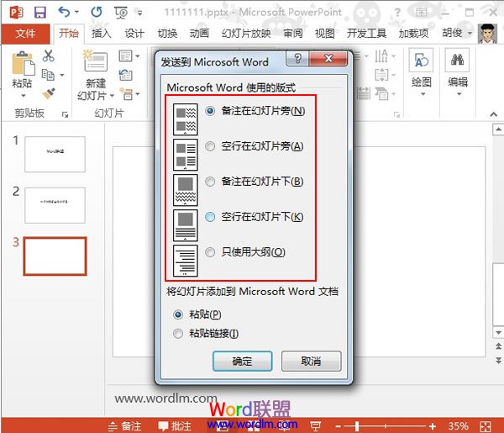Click the Editing (编辑) binoculars icon
The width and height of the screenshot is (504, 433).
click(457, 61)
